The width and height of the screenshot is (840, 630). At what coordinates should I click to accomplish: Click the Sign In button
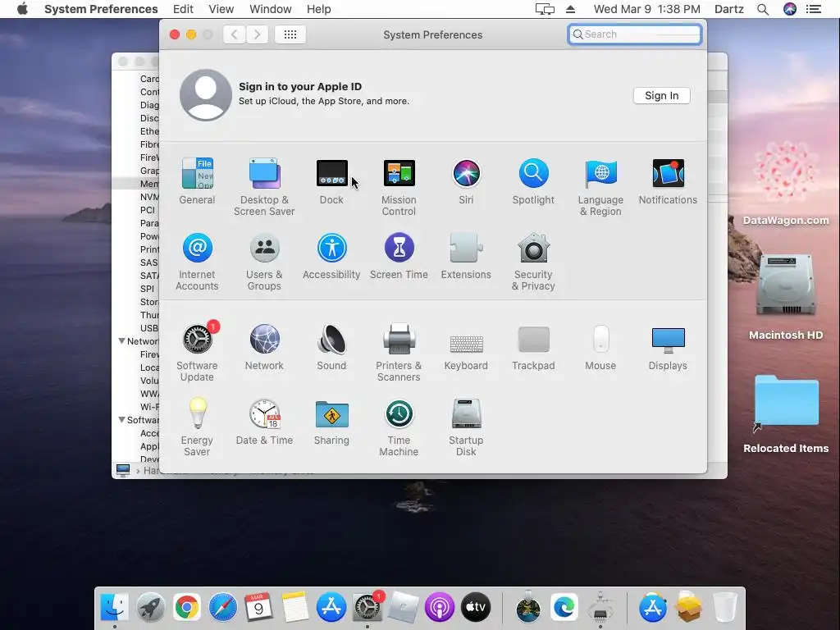pyautogui.click(x=662, y=95)
